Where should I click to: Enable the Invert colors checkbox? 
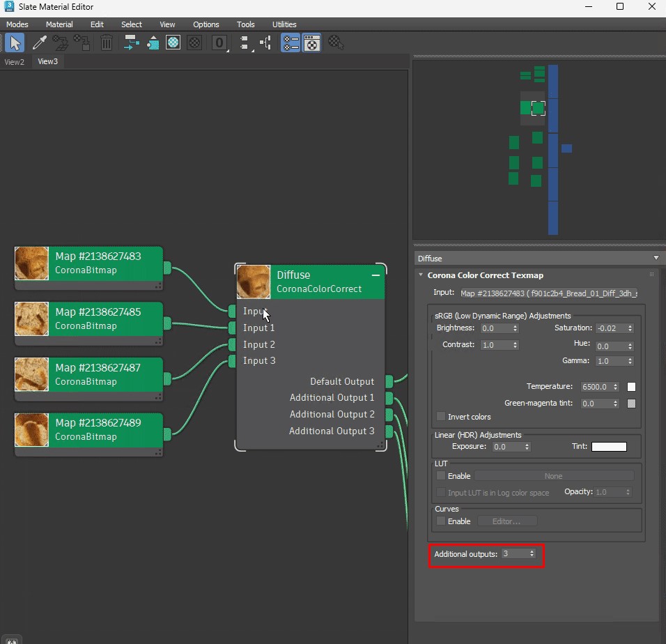coord(441,417)
